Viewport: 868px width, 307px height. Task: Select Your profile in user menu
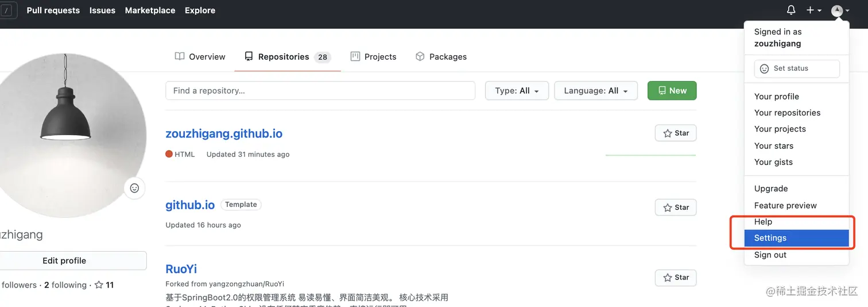coord(797,97)
